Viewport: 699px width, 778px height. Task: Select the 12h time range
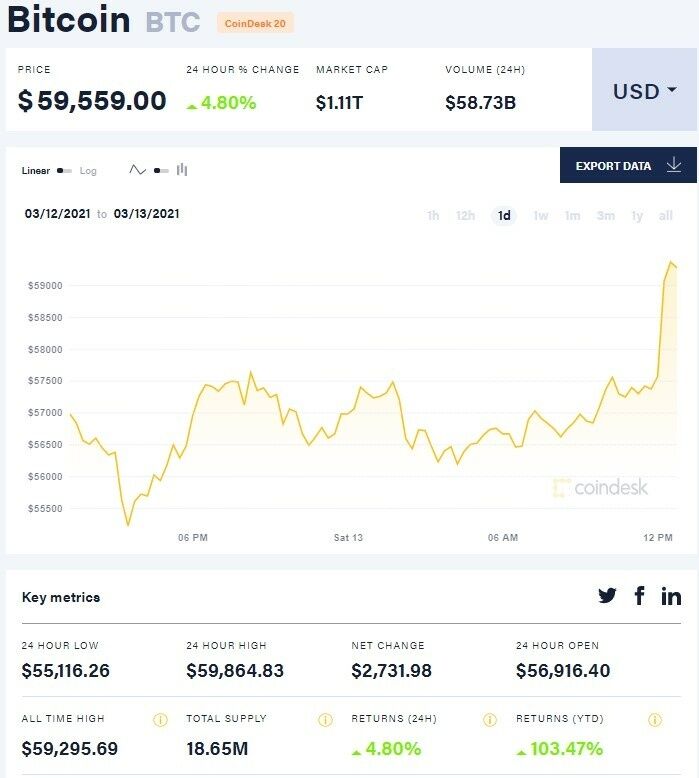point(465,216)
